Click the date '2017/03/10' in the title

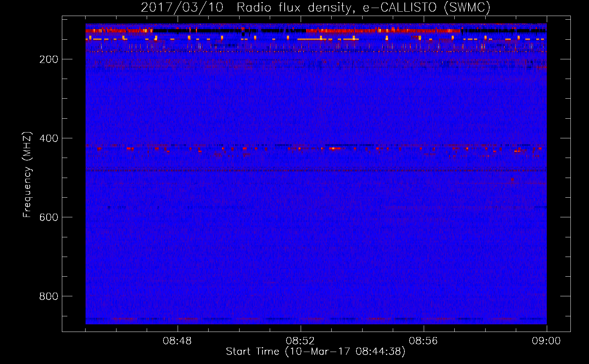point(182,7)
